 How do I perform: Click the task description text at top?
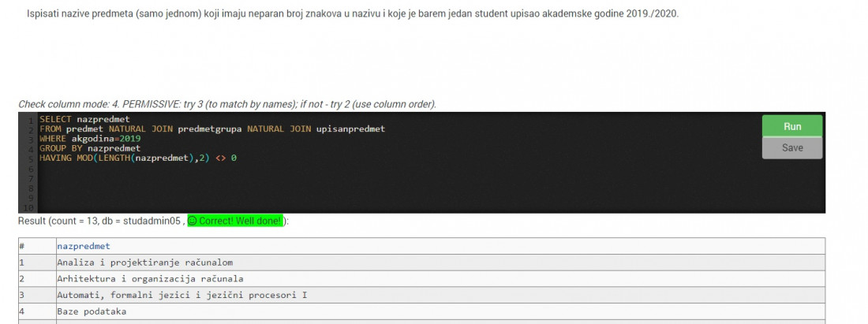click(x=353, y=13)
